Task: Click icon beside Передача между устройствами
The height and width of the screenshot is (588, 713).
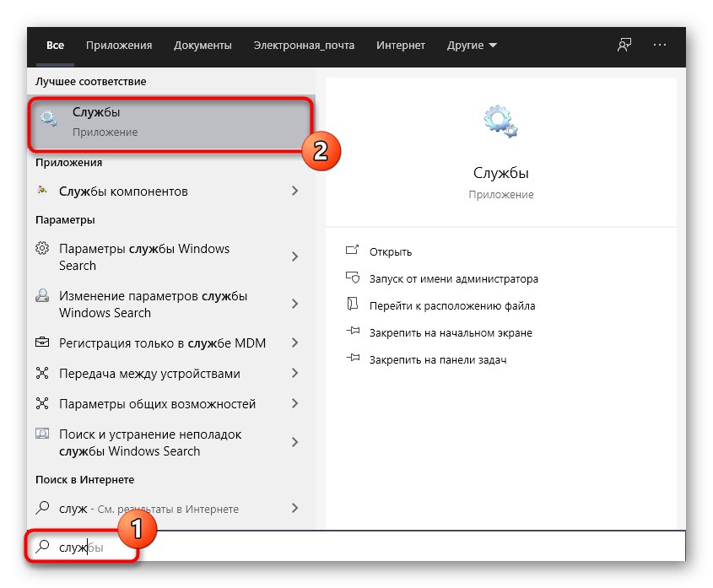Action: (x=42, y=373)
